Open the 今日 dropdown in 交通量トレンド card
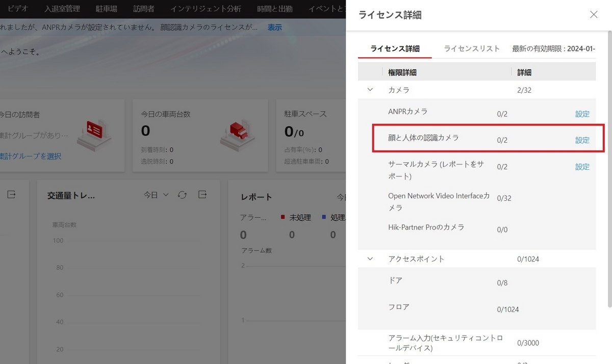 (156, 195)
